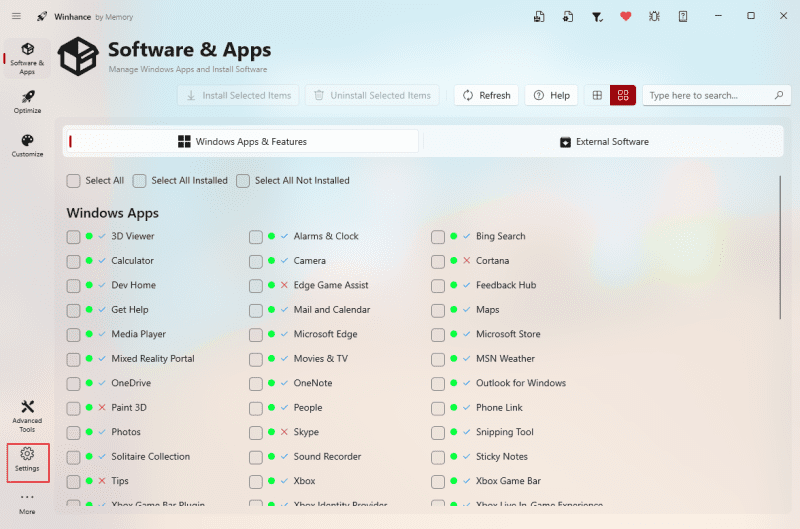Open the Help button

[x=552, y=95]
